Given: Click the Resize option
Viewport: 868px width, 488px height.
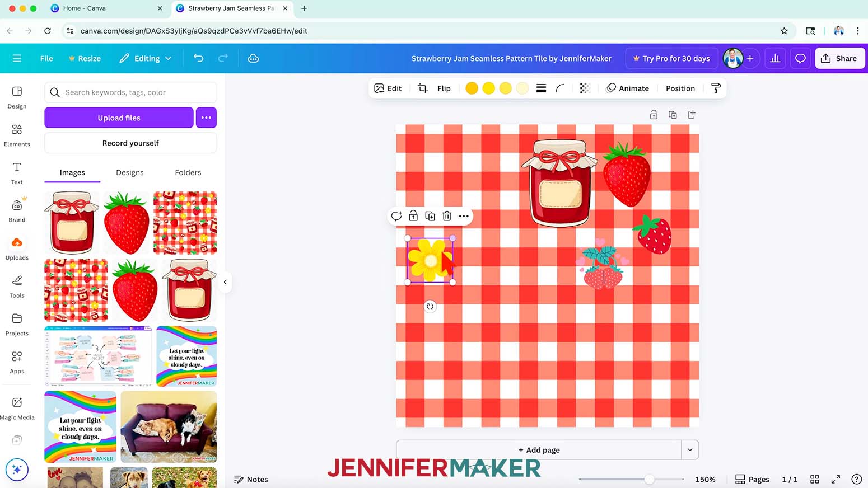Looking at the screenshot, I should 85,58.
